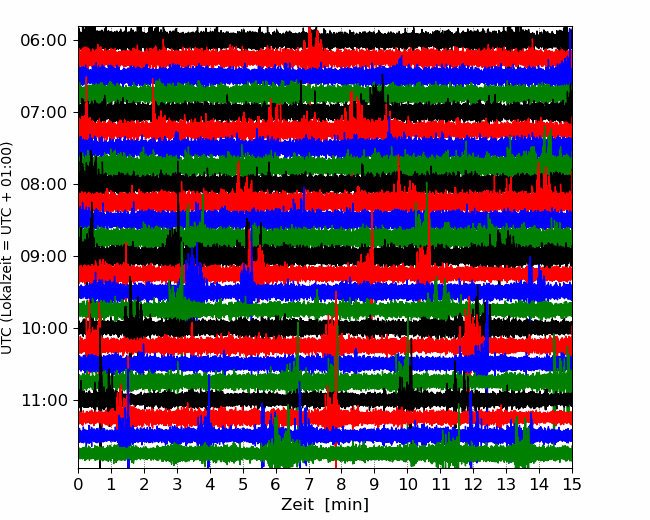This screenshot has height=520, width=650.
Task: Click the x-axis tick label 0
Action: point(78,484)
